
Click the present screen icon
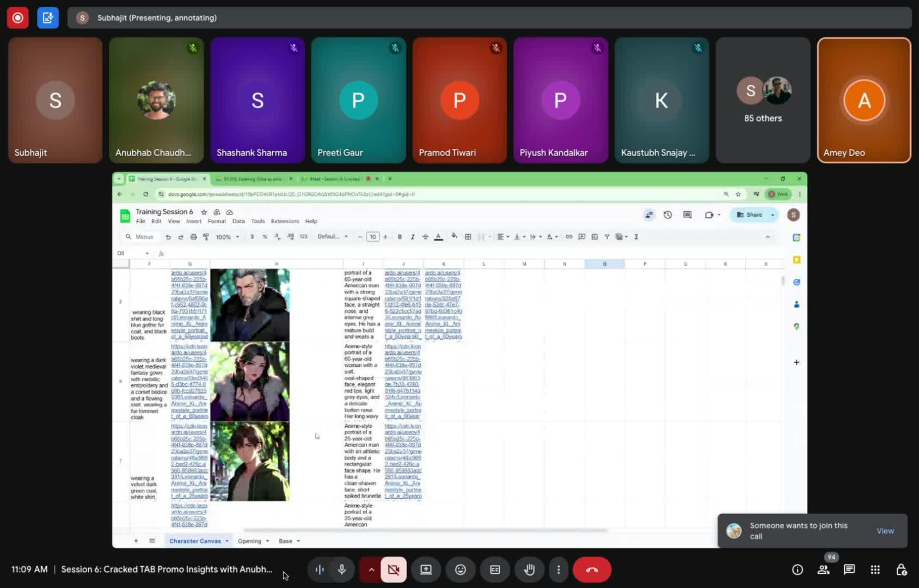(426, 569)
